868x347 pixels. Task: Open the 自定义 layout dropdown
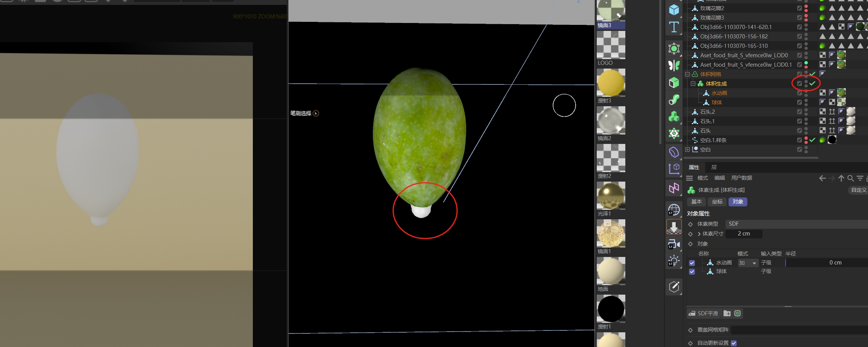858,190
